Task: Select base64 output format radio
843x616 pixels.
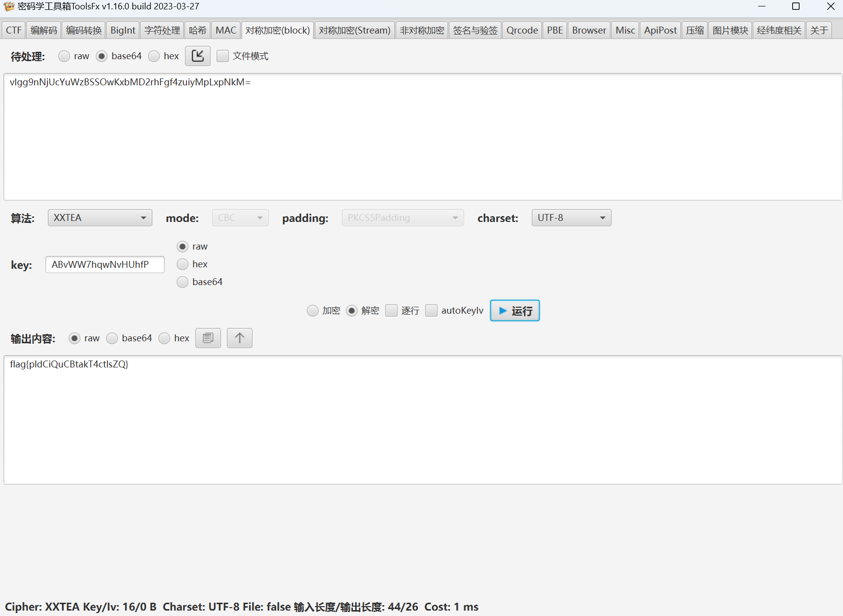Action: pyautogui.click(x=112, y=338)
